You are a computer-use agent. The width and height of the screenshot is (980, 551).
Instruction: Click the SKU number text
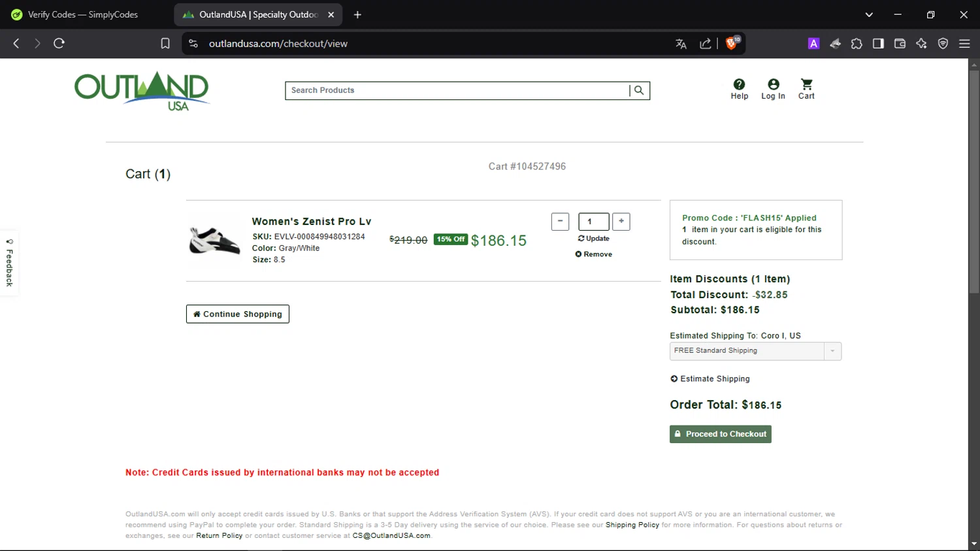click(x=319, y=237)
